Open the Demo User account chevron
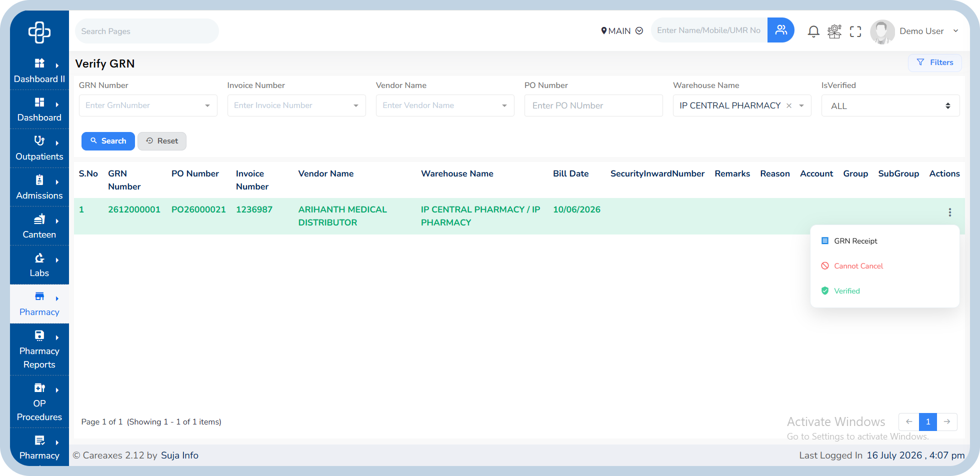This screenshot has width=980, height=476. tap(955, 31)
